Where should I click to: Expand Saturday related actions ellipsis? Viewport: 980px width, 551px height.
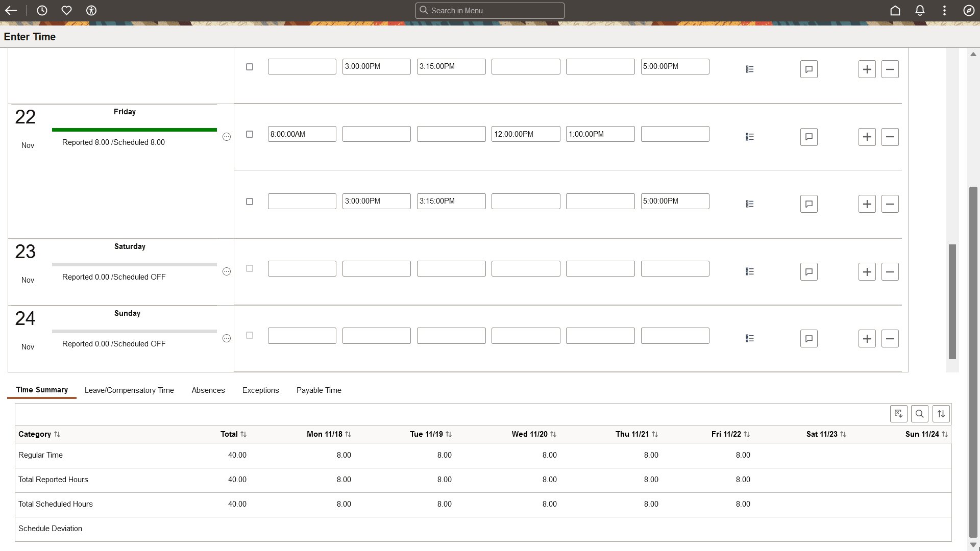click(x=227, y=271)
